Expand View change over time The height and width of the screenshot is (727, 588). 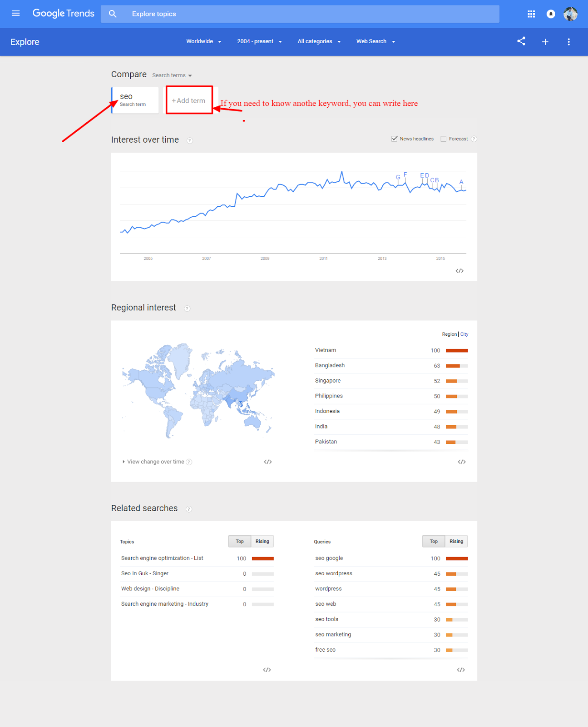coord(153,462)
